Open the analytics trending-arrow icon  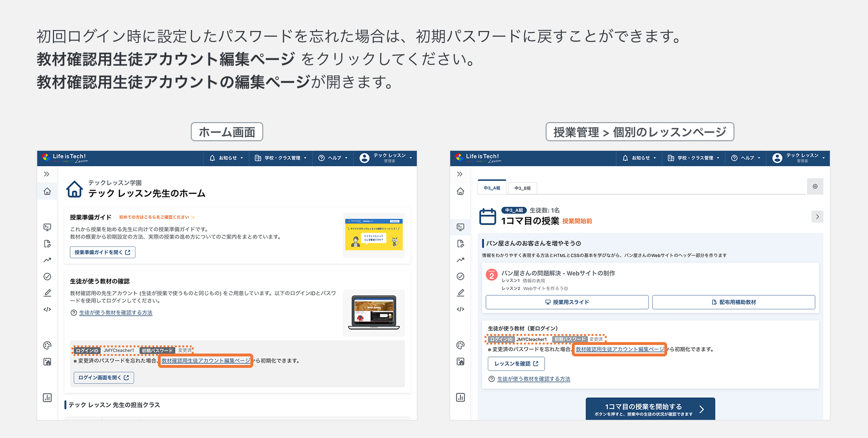coord(47,260)
